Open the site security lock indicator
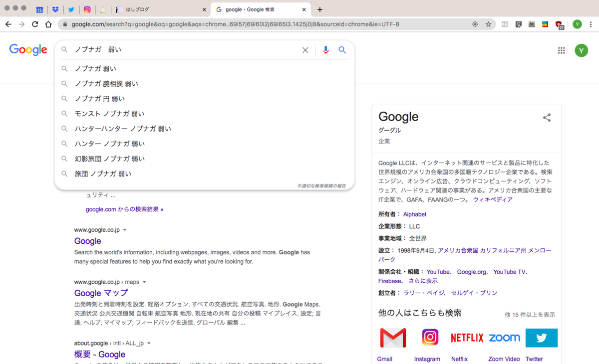Screen dimensions: 599x364 (65, 23)
